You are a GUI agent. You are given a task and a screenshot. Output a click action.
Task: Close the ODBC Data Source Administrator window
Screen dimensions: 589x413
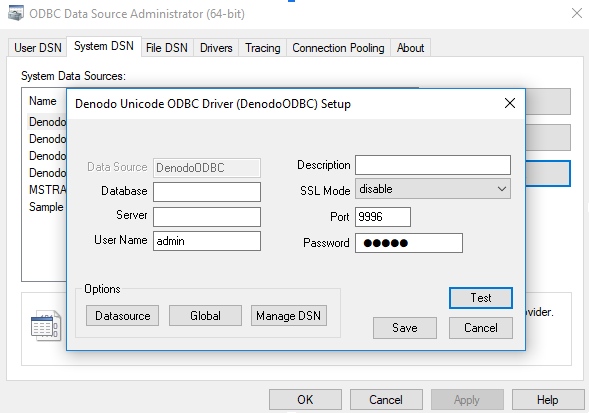pos(577,13)
